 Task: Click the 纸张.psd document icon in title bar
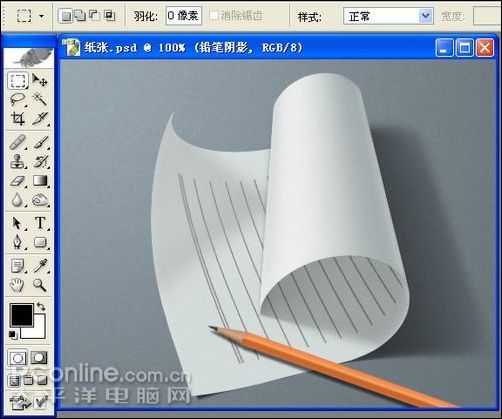pos(72,48)
